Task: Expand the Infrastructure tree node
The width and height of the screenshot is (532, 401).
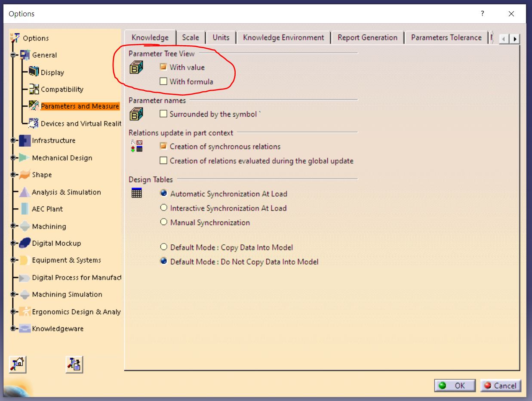Action: [13, 141]
